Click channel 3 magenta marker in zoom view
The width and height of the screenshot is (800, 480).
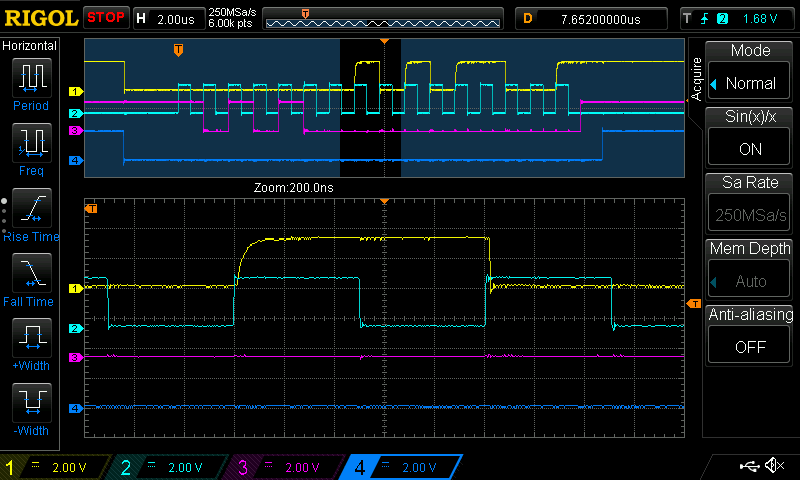[76, 358]
